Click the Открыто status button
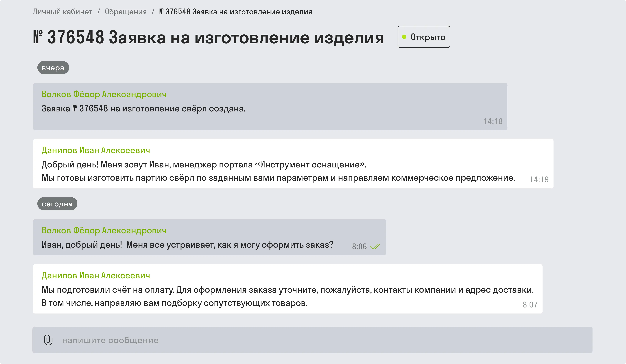The width and height of the screenshot is (626, 364). pyautogui.click(x=424, y=37)
